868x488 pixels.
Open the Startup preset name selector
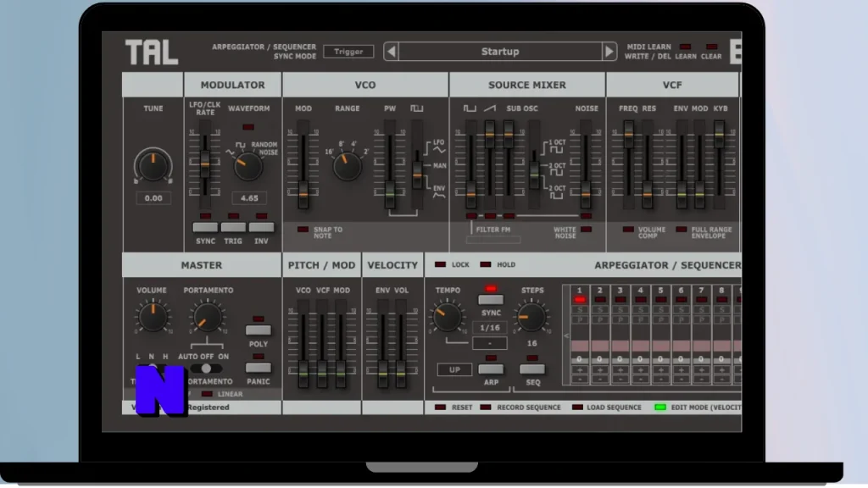pyautogui.click(x=500, y=52)
